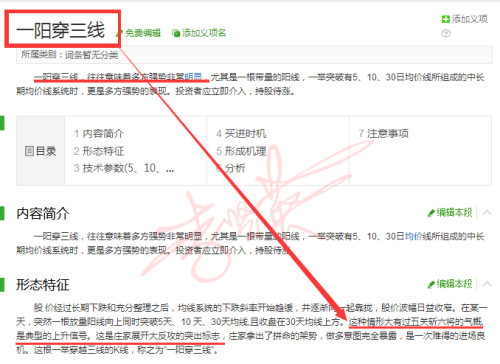The width and height of the screenshot is (500, 364).
Task: Go to 4 买进时机 contents entry
Action: 241,134
